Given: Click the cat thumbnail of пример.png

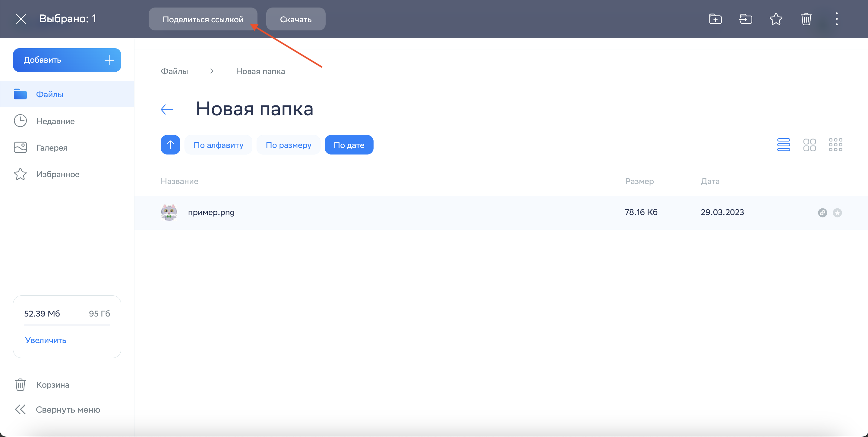Looking at the screenshot, I should tap(169, 212).
